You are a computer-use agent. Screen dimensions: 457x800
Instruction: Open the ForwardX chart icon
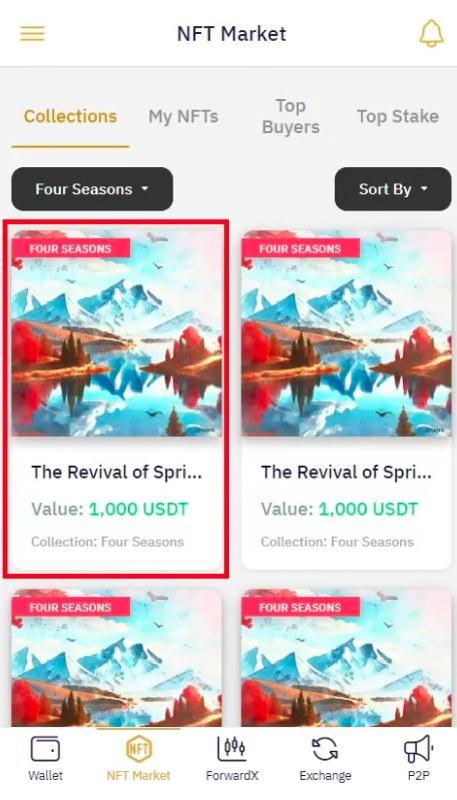click(x=232, y=749)
